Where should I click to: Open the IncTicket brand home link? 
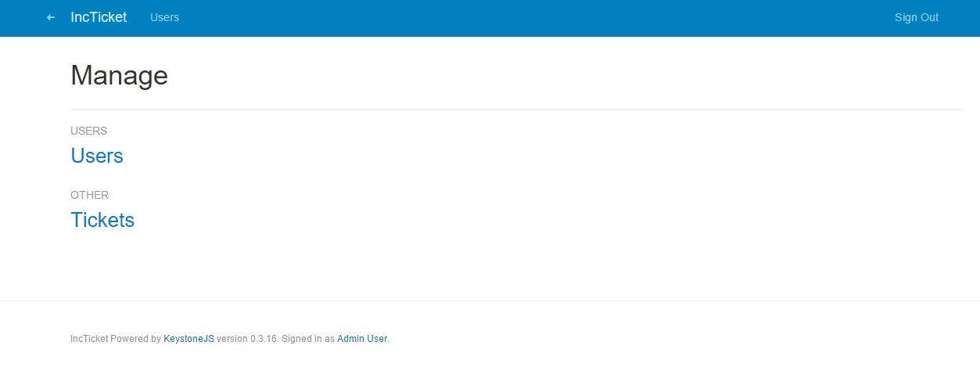(99, 17)
